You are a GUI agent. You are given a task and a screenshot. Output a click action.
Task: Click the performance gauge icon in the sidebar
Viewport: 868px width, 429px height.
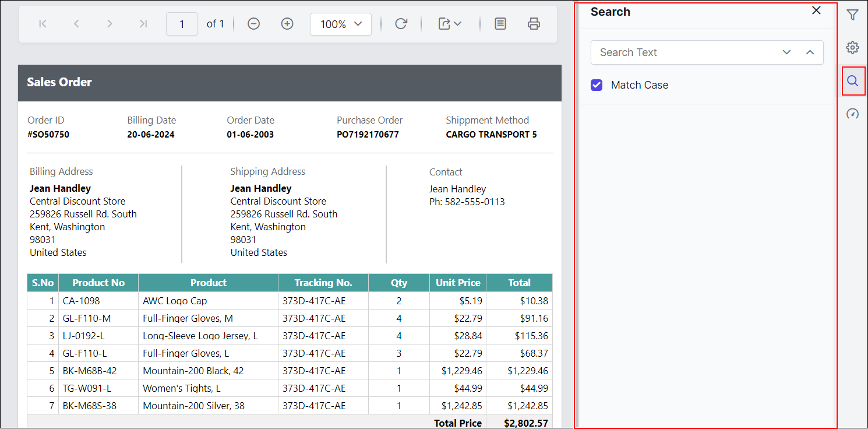(852, 114)
